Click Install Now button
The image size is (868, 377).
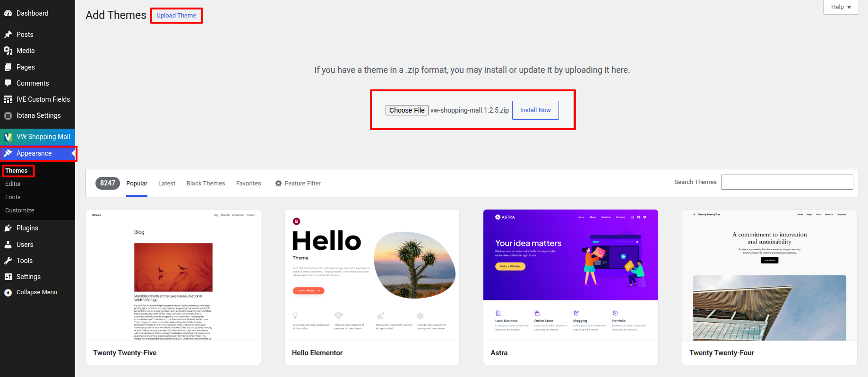[535, 110]
